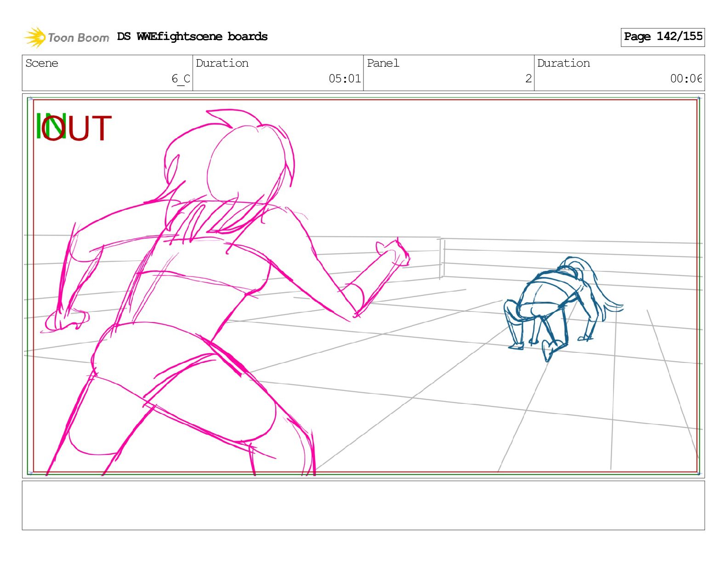Click the Page 142/155 indicator box
The height and width of the screenshot is (563, 728).
tap(662, 37)
